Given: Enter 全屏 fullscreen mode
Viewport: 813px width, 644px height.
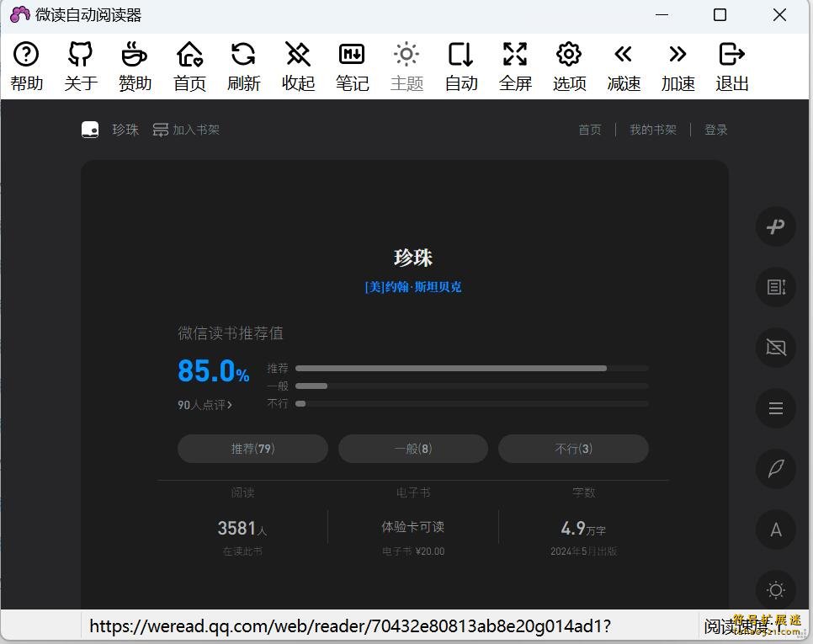Looking at the screenshot, I should [515, 67].
